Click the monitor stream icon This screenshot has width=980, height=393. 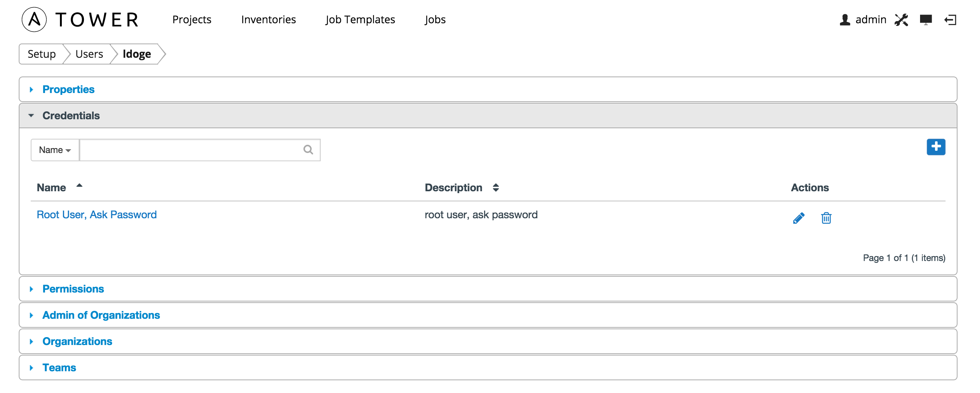[925, 20]
